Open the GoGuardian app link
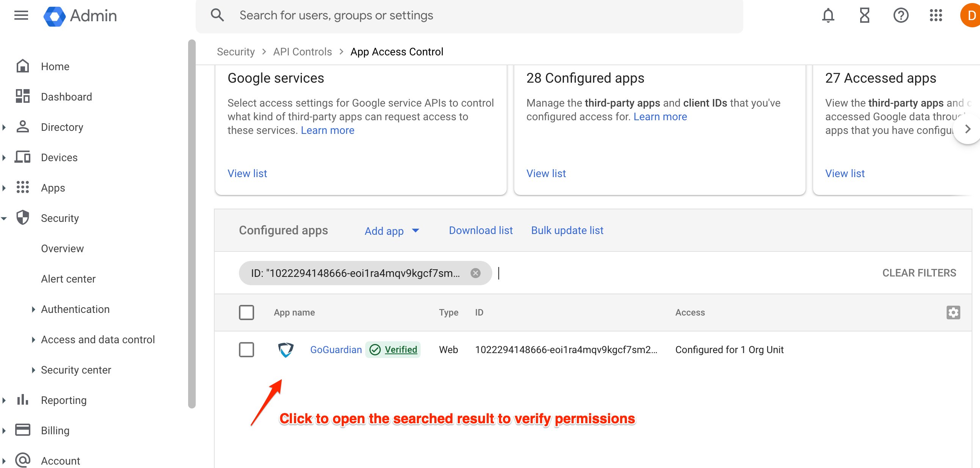This screenshot has height=468, width=980. click(336, 350)
